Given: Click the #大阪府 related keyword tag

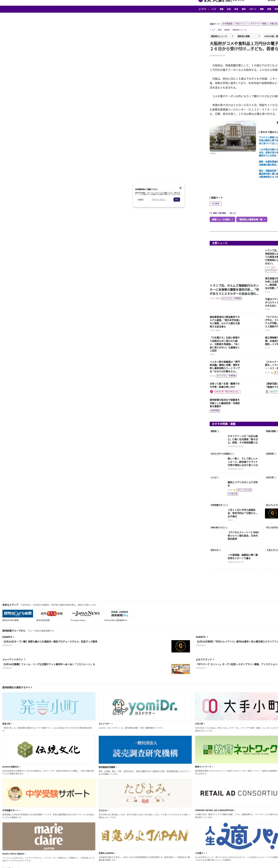Looking at the screenshot, I should 215,204.
